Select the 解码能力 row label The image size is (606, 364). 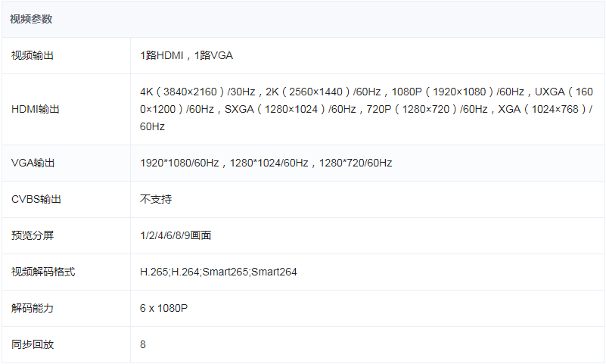[x=33, y=308]
